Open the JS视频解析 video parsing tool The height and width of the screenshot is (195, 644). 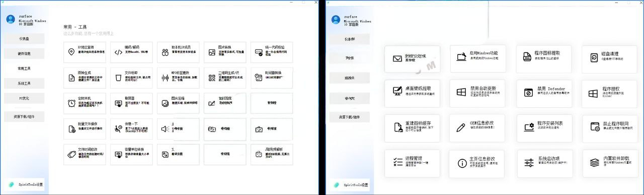pyautogui.click(x=272, y=155)
